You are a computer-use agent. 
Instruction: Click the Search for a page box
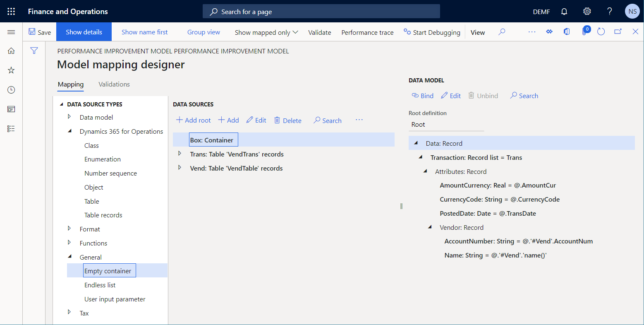[321, 12]
